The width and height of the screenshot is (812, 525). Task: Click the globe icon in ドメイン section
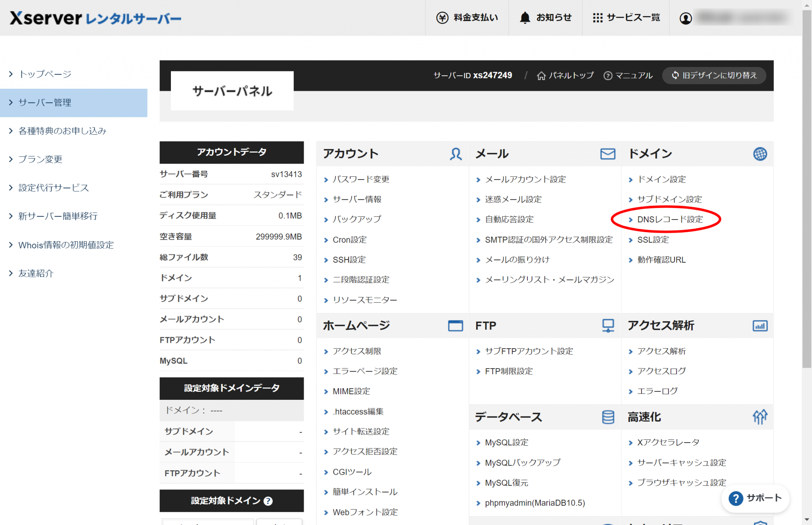click(x=760, y=154)
